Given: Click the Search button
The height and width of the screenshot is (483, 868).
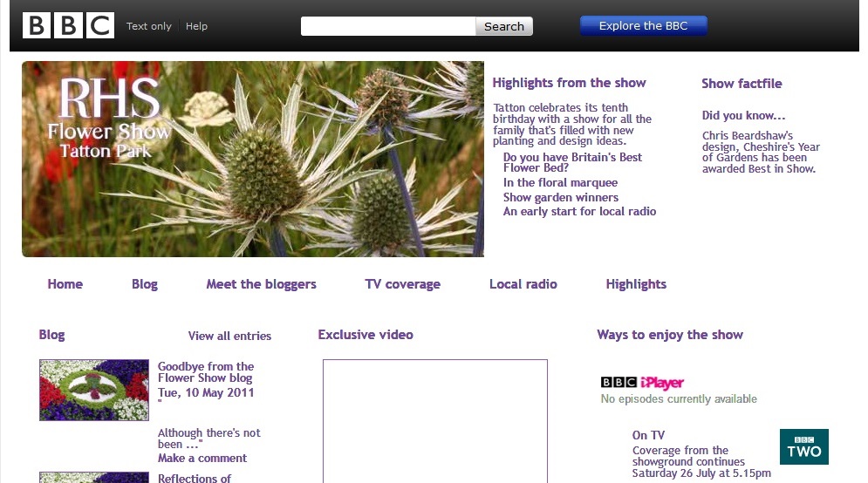Looking at the screenshot, I should 503,26.
